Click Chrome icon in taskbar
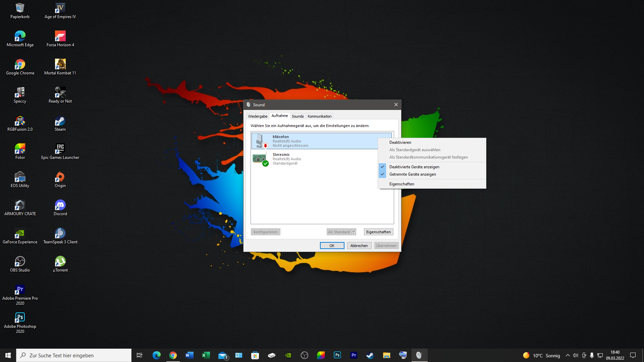 (x=173, y=355)
